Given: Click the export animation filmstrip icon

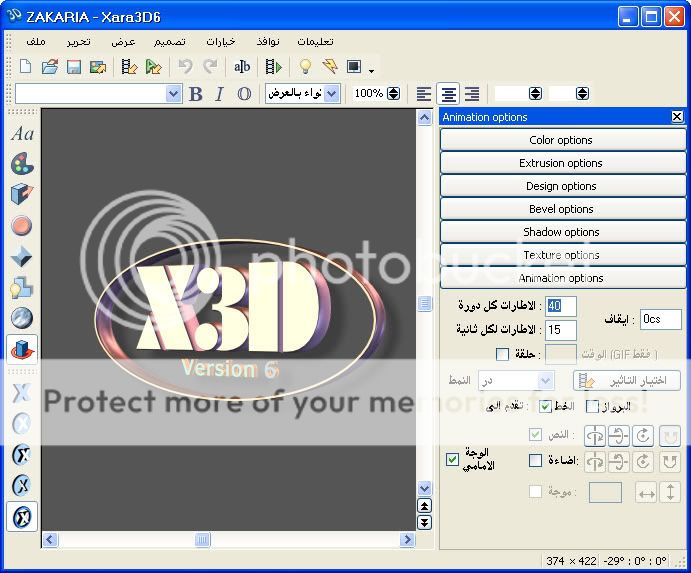Looking at the screenshot, I should coord(129,67).
